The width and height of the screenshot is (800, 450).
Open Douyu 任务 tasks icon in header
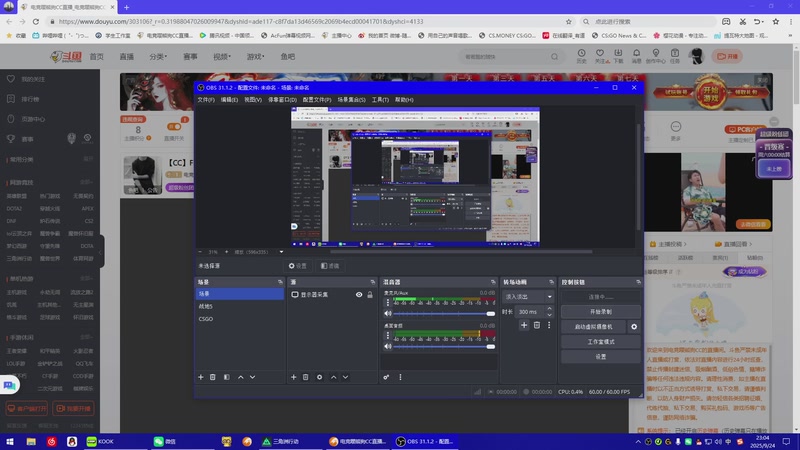pos(674,56)
